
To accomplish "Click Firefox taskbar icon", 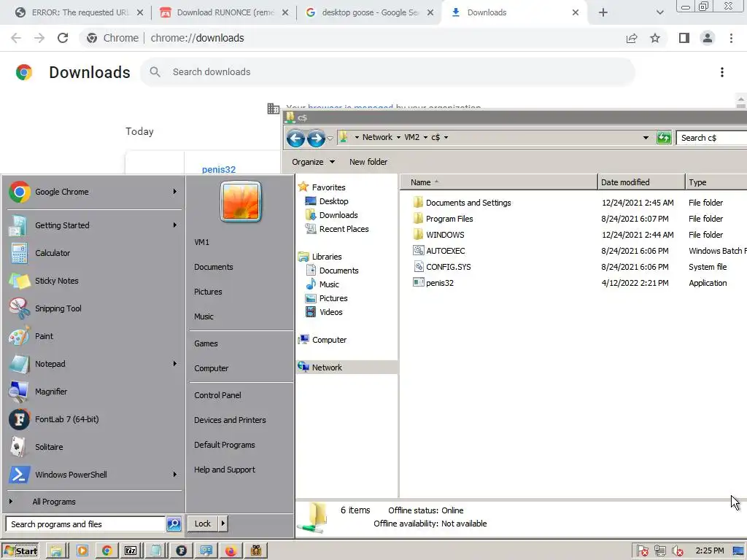I will 231,551.
